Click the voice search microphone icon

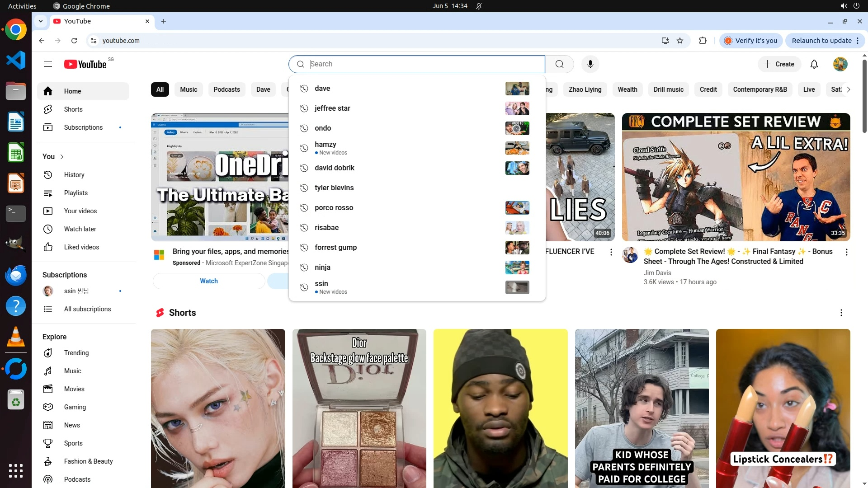tap(590, 64)
